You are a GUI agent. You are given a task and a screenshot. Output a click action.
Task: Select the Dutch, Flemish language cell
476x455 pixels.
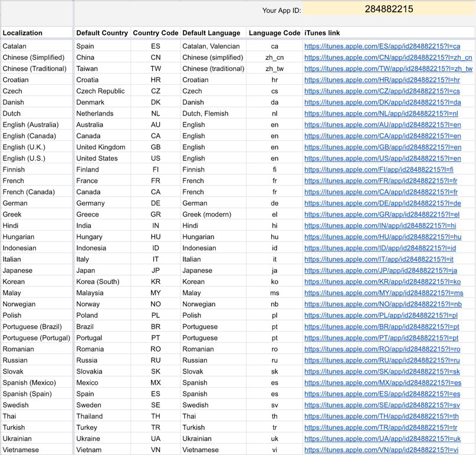click(214, 113)
